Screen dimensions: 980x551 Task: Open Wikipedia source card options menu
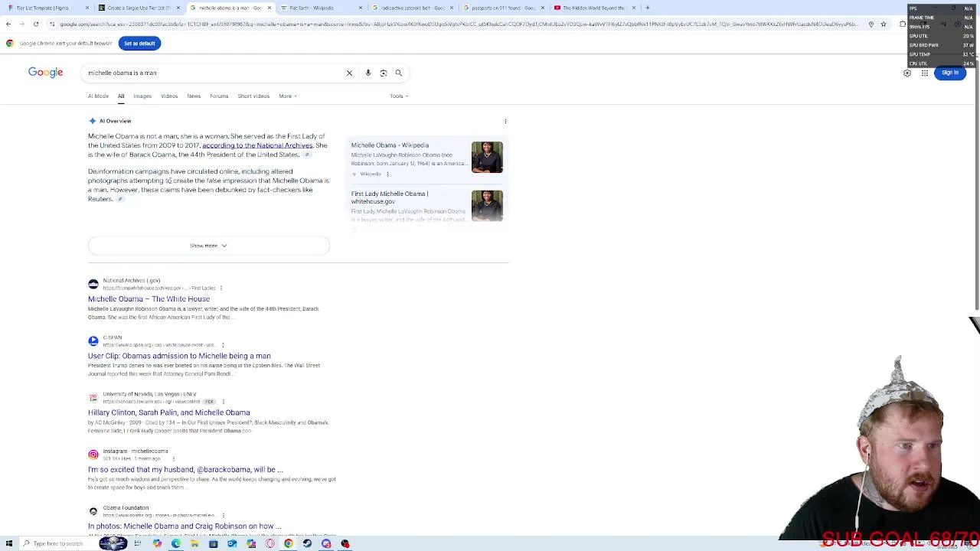pos(387,174)
